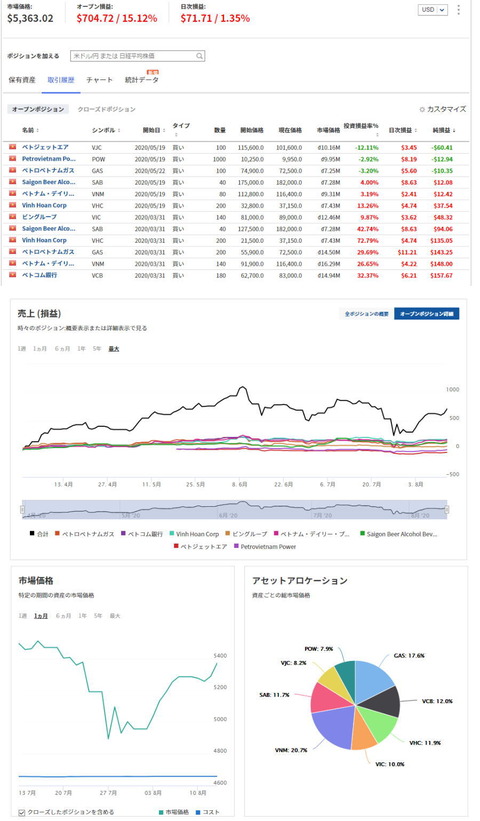Image resolution: width=480 pixels, height=821 pixels.
Task: Click the flag icon in the ベトコム銀行 VCB row
Action: tap(13, 275)
